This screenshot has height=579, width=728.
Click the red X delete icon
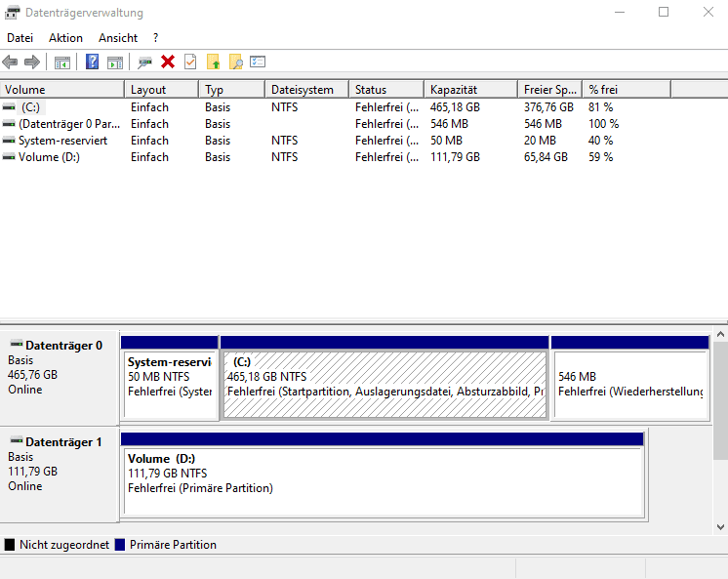[x=168, y=62]
